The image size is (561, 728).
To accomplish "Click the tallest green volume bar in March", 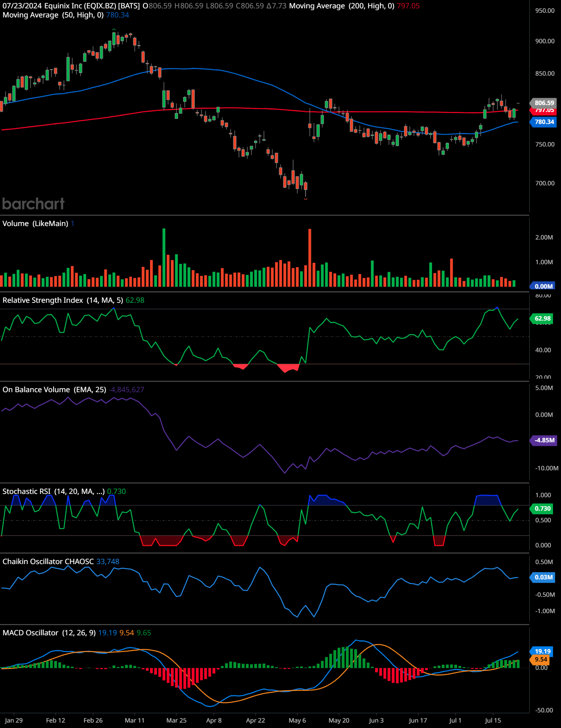I will pyautogui.click(x=164, y=257).
